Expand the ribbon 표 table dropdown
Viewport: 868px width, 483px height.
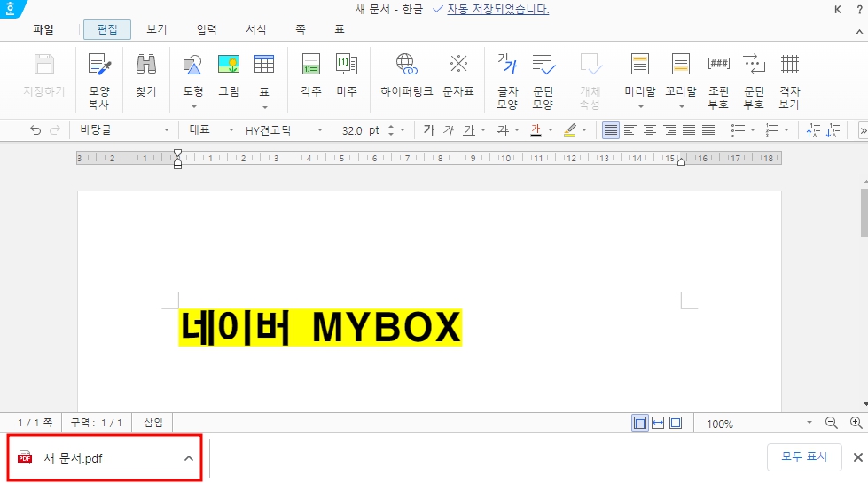[264, 106]
